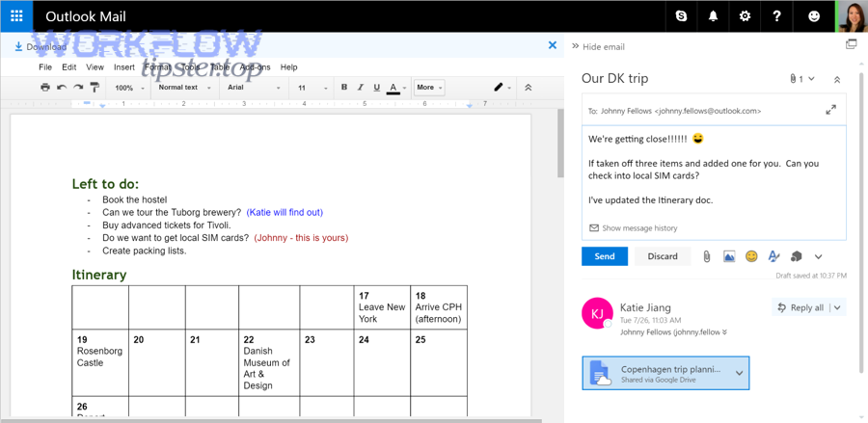Viewport: 868px width, 423px height.
Task: Open the font size 11 dropdown
Action: [312, 88]
